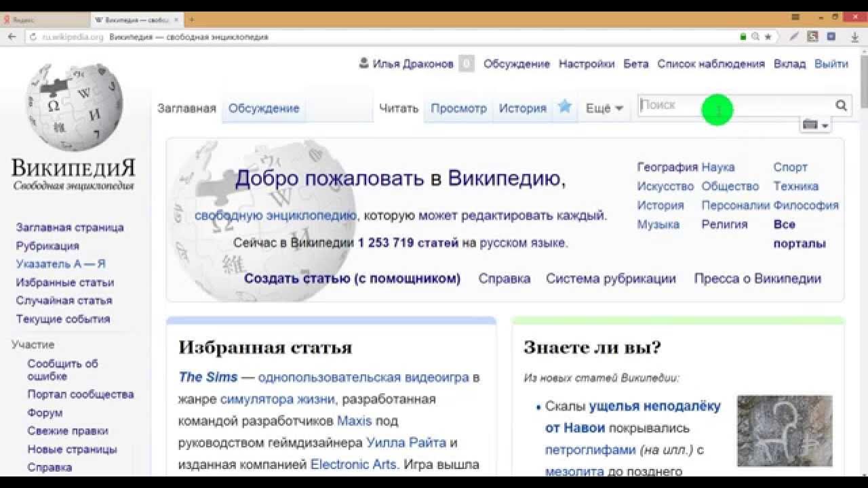
Task: Open Свежие правки in sidebar
Action: (x=68, y=430)
